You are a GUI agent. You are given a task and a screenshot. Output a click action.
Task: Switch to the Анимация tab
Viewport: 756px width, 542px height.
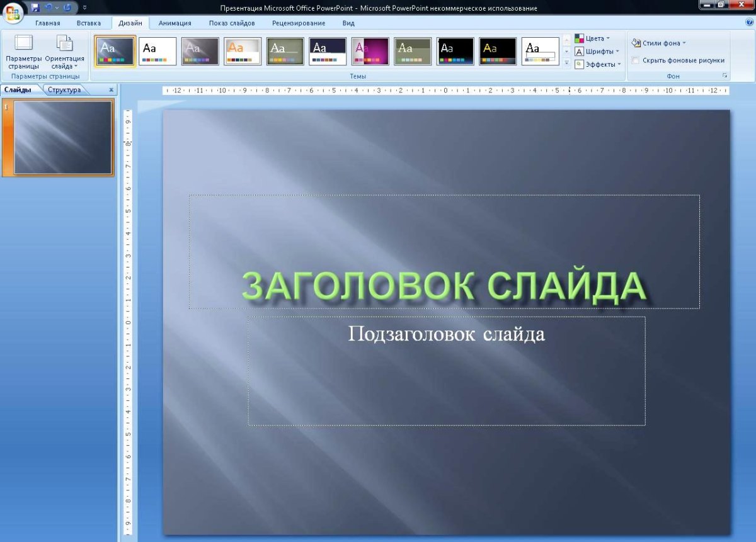pos(175,23)
